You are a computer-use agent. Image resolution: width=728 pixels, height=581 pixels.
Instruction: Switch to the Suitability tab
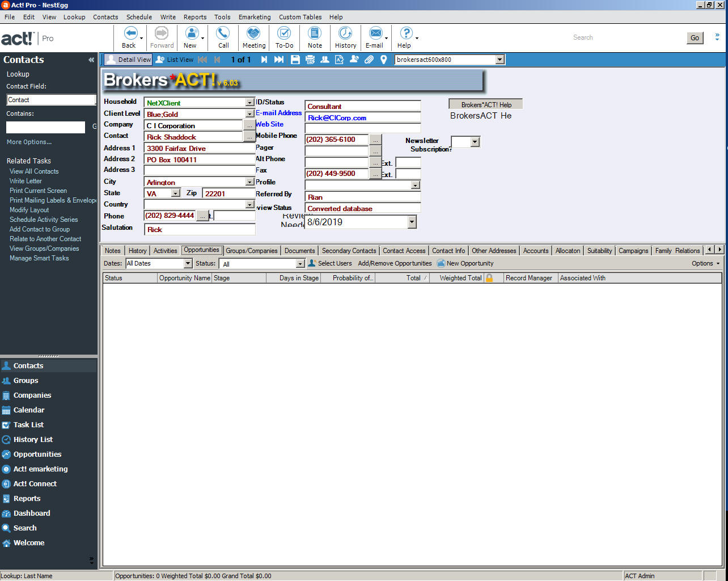(x=599, y=251)
